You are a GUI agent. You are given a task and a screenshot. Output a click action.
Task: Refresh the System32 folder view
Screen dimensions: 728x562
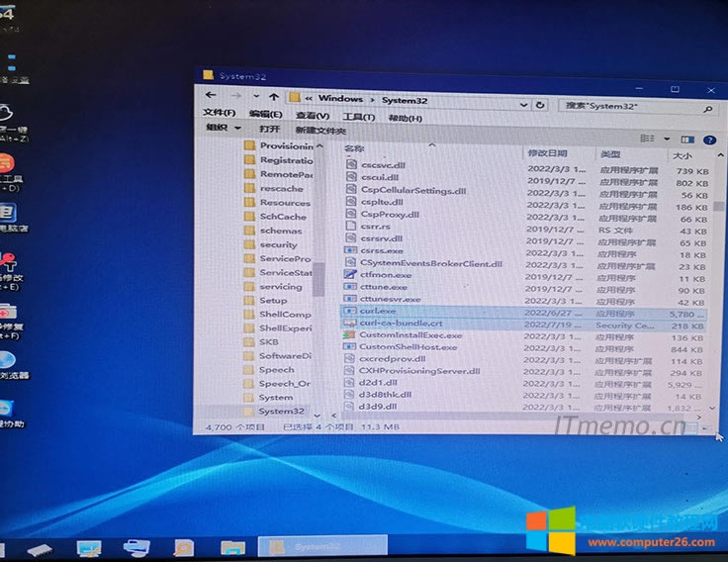pos(541,103)
